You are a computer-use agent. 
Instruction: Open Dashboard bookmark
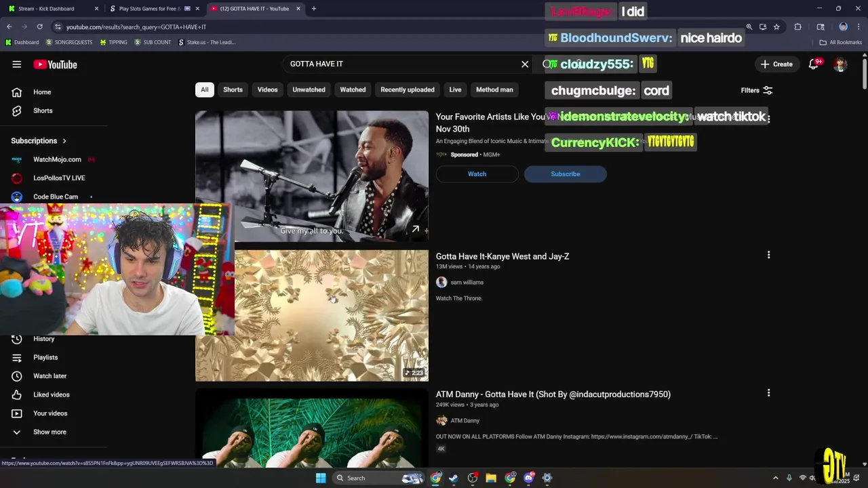pyautogui.click(x=22, y=42)
